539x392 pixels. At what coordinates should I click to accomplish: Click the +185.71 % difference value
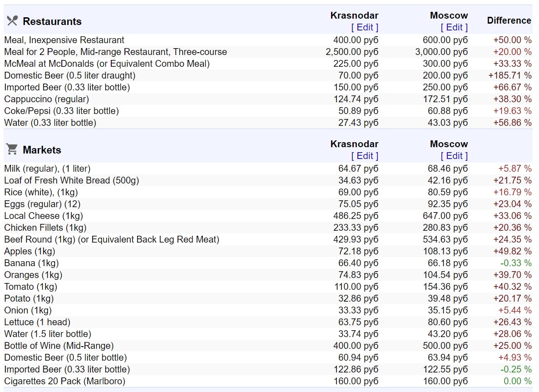(510, 76)
